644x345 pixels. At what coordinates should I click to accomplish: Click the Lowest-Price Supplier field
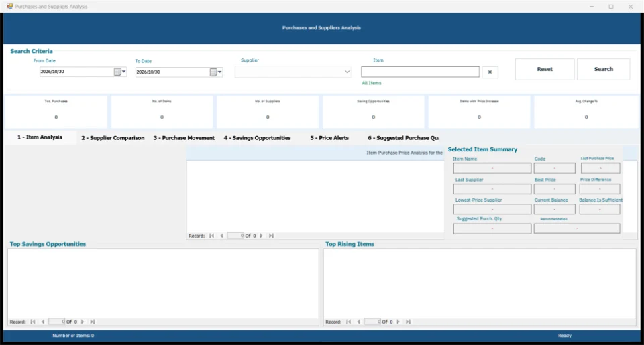pos(492,209)
